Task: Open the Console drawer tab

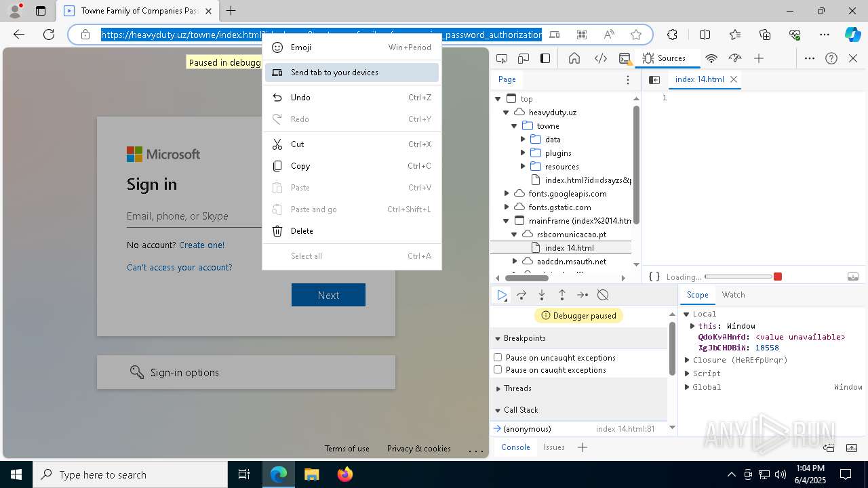Action: pos(515,447)
